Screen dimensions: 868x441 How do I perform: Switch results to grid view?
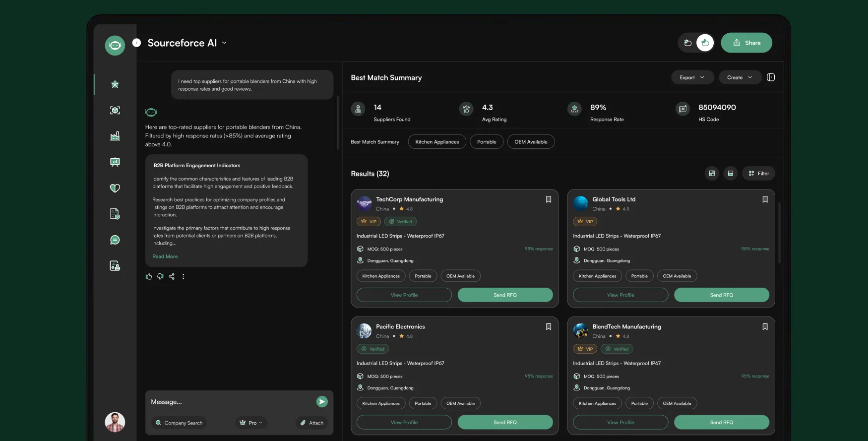tap(712, 173)
